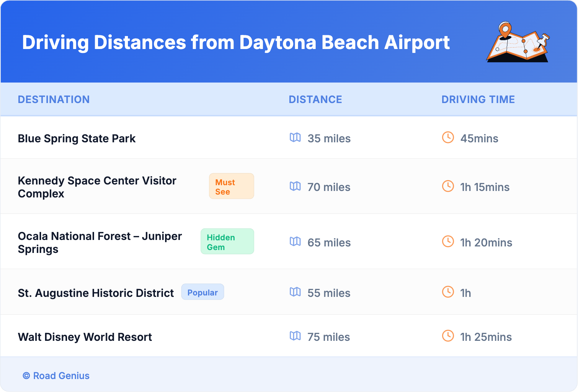Select the Walt Disney World Resort row
Image resolution: width=578 pixels, height=392 pixels.
pos(85,337)
